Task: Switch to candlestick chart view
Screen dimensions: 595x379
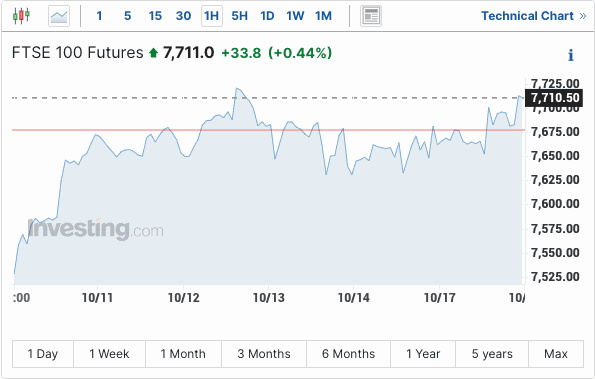Action: click(21, 16)
